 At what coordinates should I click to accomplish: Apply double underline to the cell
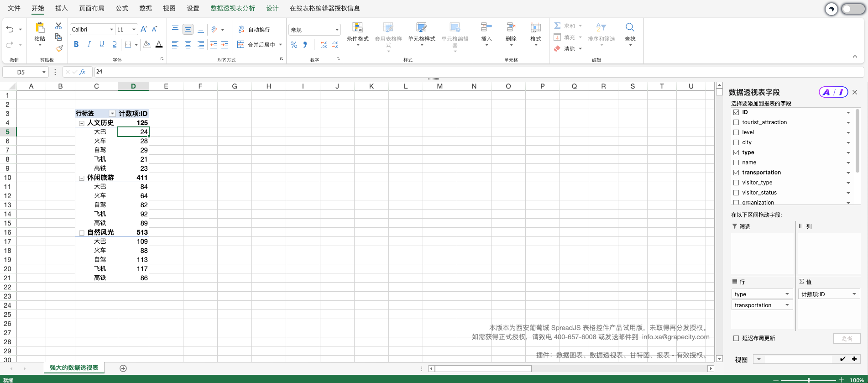(114, 44)
